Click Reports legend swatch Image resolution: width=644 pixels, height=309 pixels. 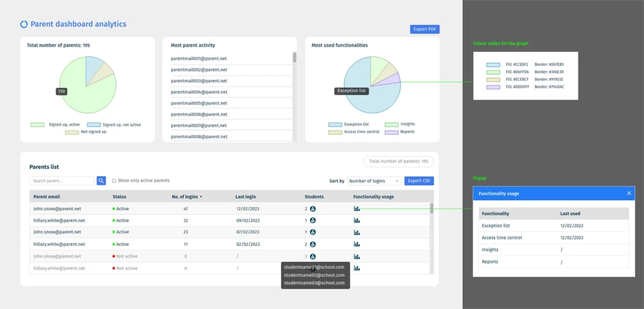392,132
